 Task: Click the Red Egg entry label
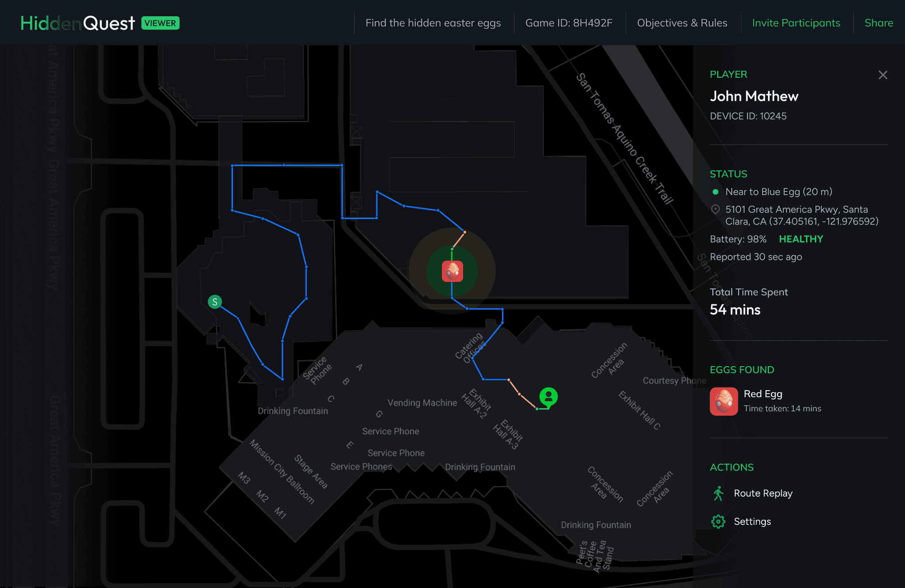tap(763, 394)
